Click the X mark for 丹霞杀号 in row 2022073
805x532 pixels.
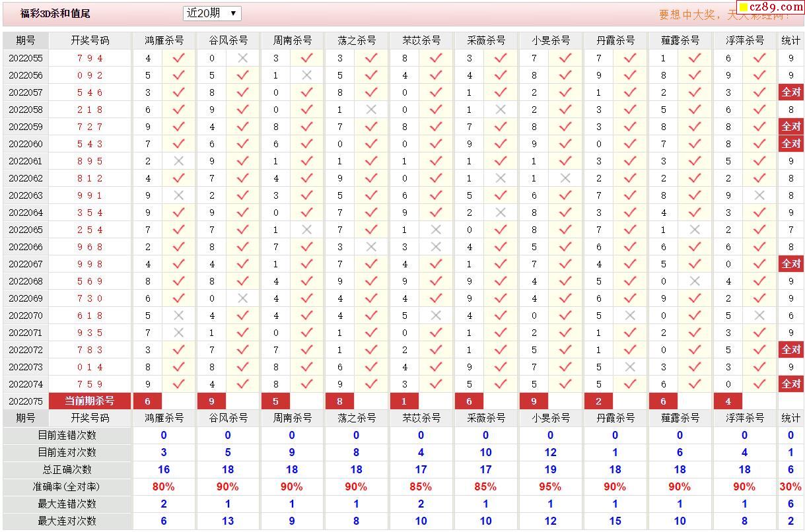(x=630, y=367)
